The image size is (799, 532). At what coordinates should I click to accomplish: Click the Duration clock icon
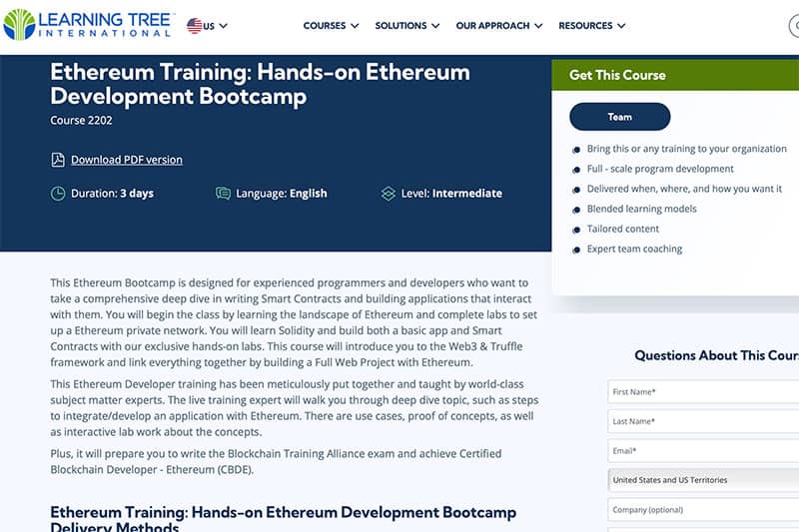click(58, 194)
